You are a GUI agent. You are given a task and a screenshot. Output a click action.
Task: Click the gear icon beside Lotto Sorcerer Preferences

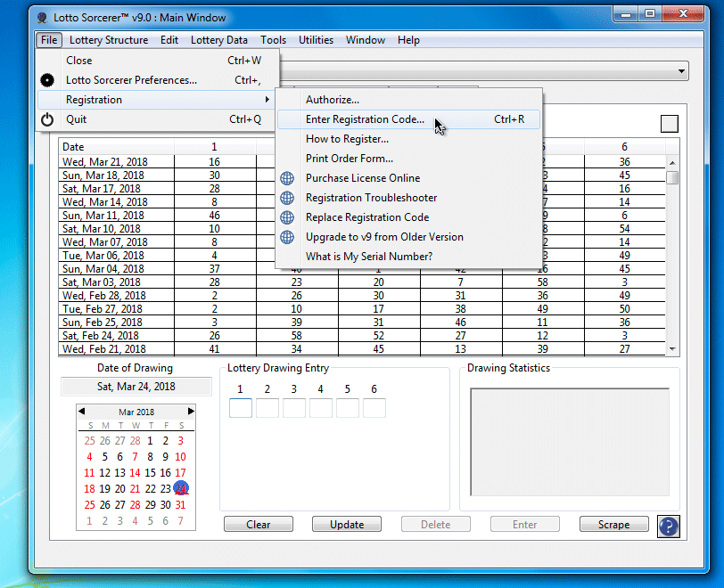pyautogui.click(x=47, y=80)
